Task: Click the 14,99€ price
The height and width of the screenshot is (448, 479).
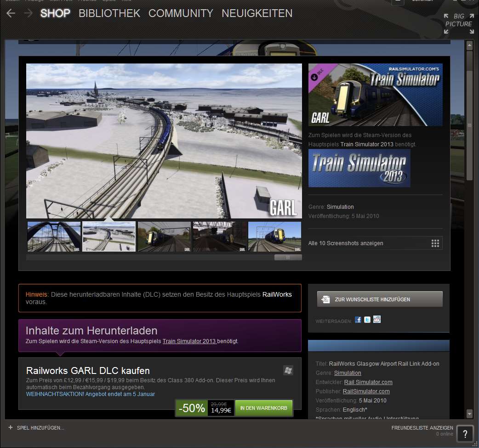Action: 221,410
